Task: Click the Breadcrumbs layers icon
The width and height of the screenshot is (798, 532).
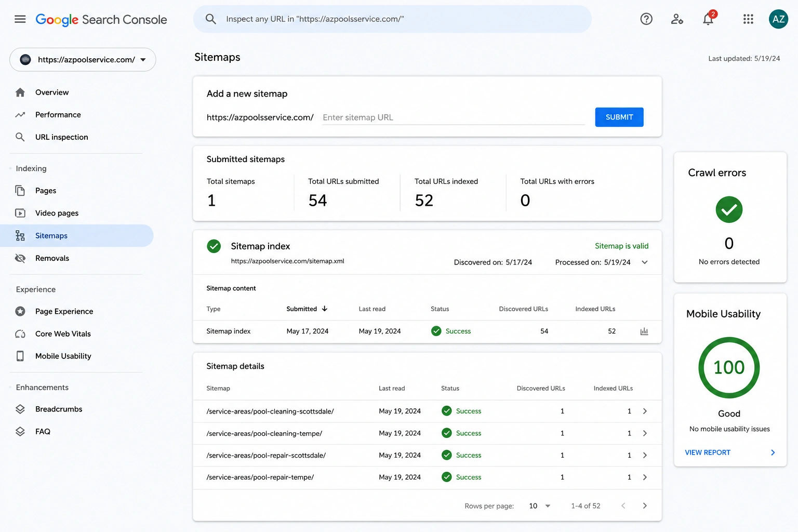Action: [20, 409]
